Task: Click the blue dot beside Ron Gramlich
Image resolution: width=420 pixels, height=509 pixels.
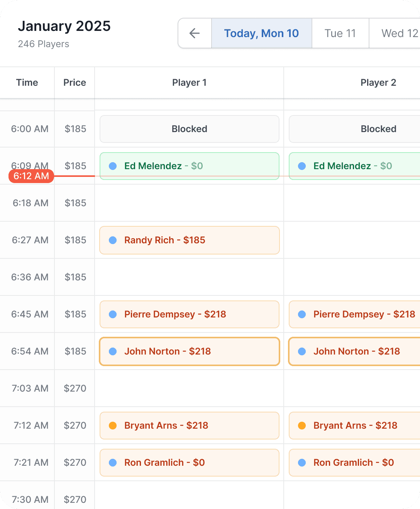Action: click(113, 463)
